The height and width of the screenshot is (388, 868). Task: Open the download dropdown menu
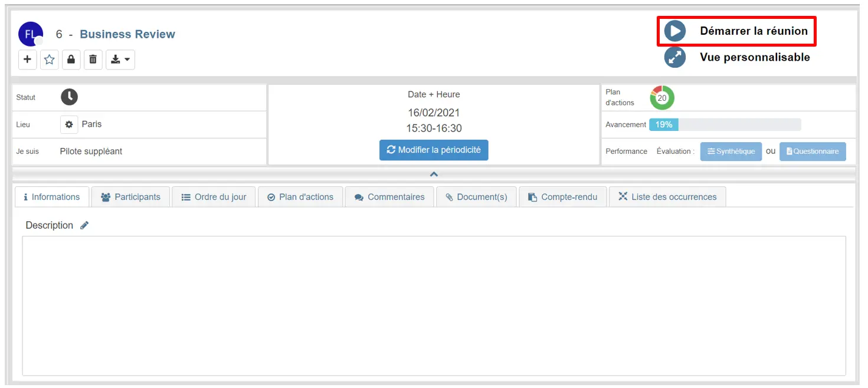120,60
